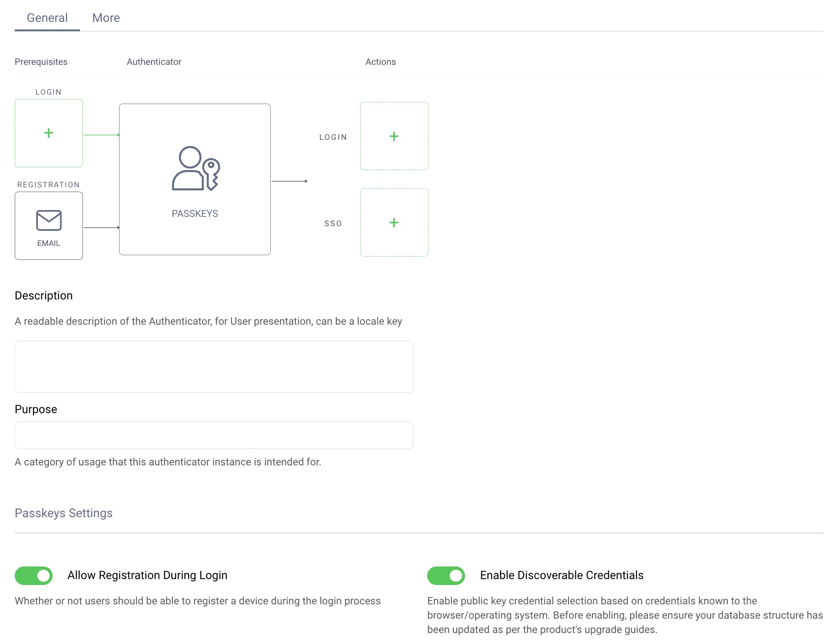
Task: Add a login prerequisite with plus icon
Action: click(48, 133)
